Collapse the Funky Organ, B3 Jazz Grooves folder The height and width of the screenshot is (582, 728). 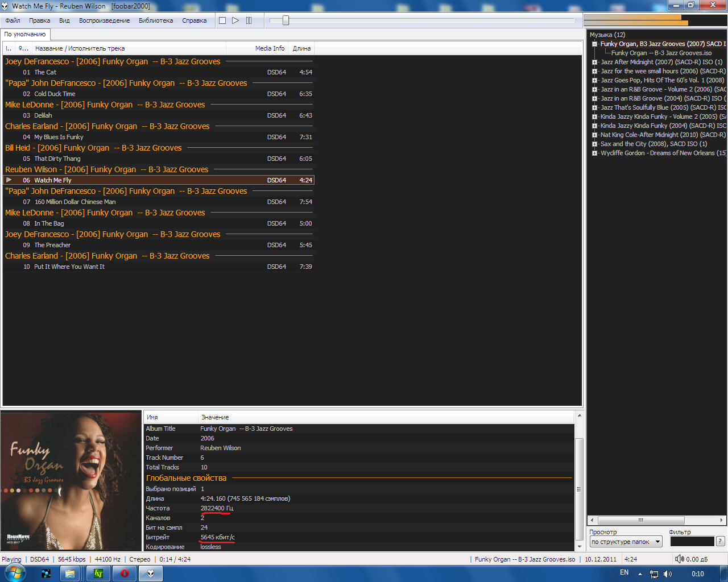[x=594, y=44]
